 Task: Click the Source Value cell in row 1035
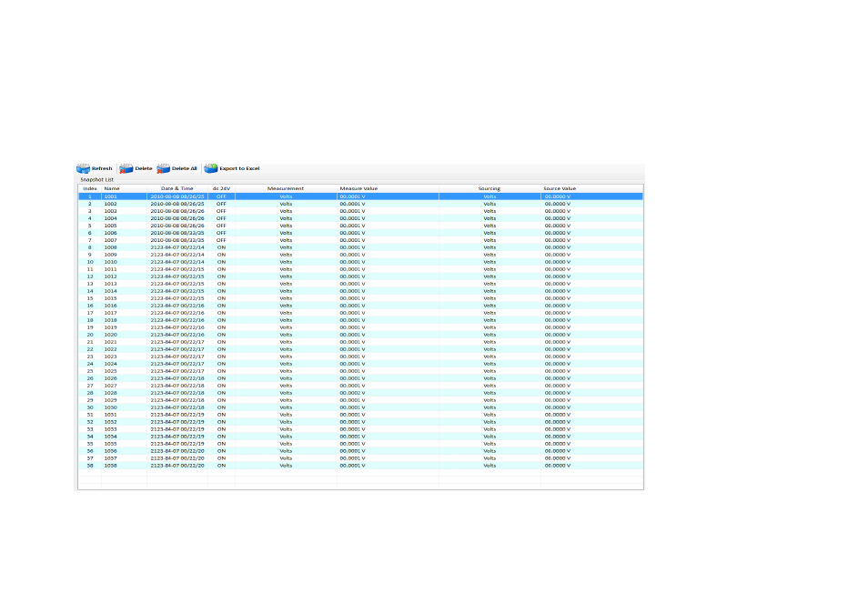pyautogui.click(x=591, y=444)
